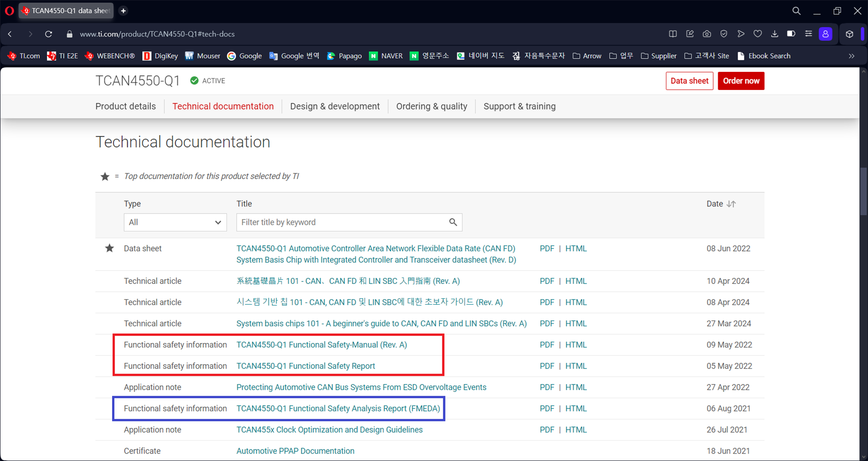Click the tab search magnifier in the title bar
The height and width of the screenshot is (461, 868).
(x=797, y=11)
